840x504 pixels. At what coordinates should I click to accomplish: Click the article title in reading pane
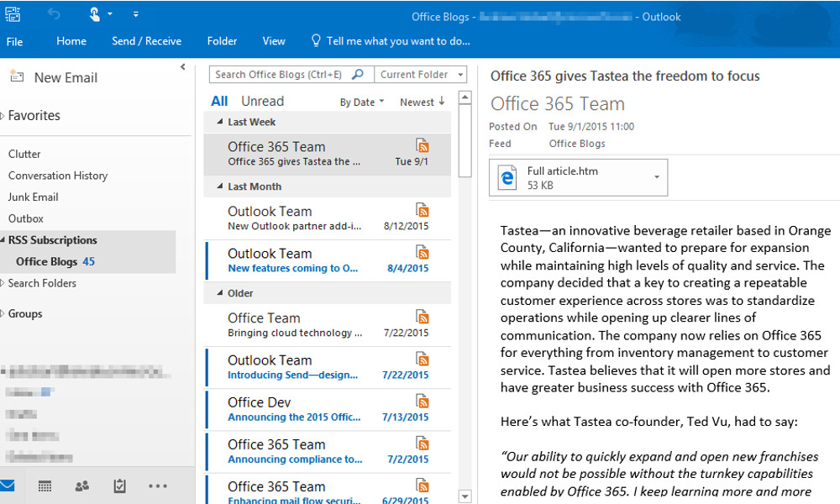pos(625,76)
